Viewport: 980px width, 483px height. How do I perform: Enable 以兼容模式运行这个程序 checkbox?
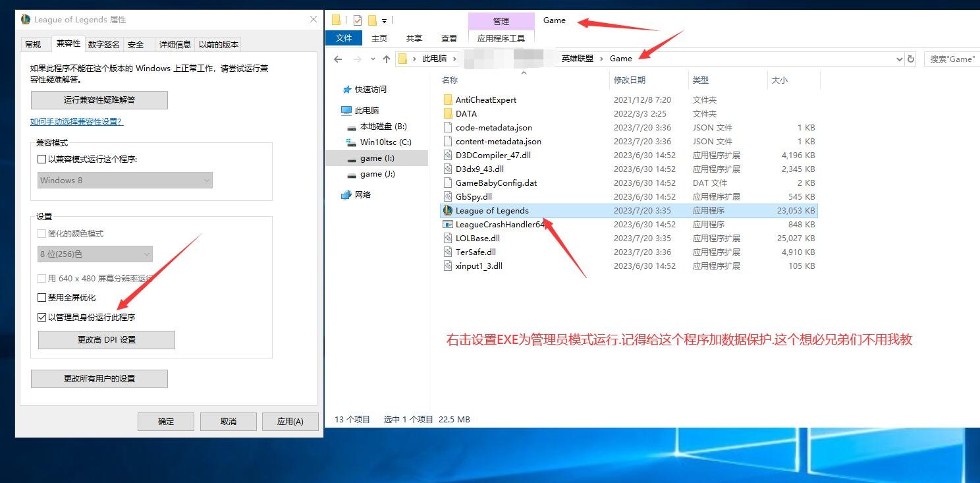coord(42,159)
